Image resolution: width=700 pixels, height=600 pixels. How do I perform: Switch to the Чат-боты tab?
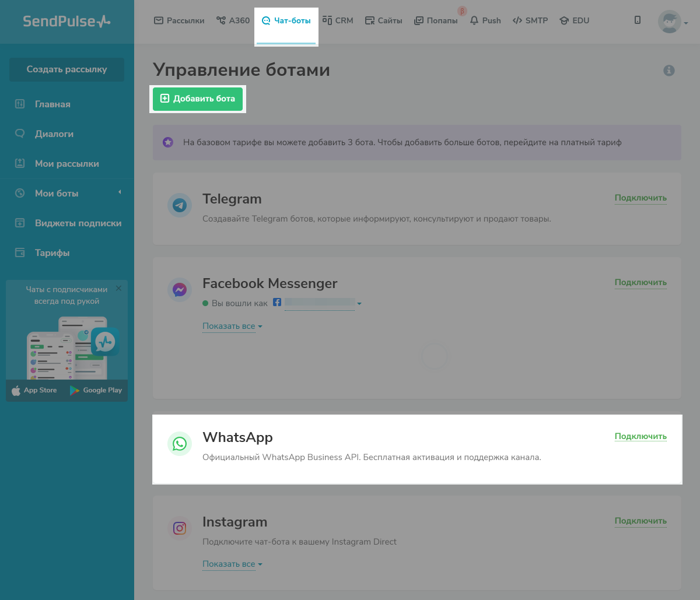pyautogui.click(x=286, y=20)
